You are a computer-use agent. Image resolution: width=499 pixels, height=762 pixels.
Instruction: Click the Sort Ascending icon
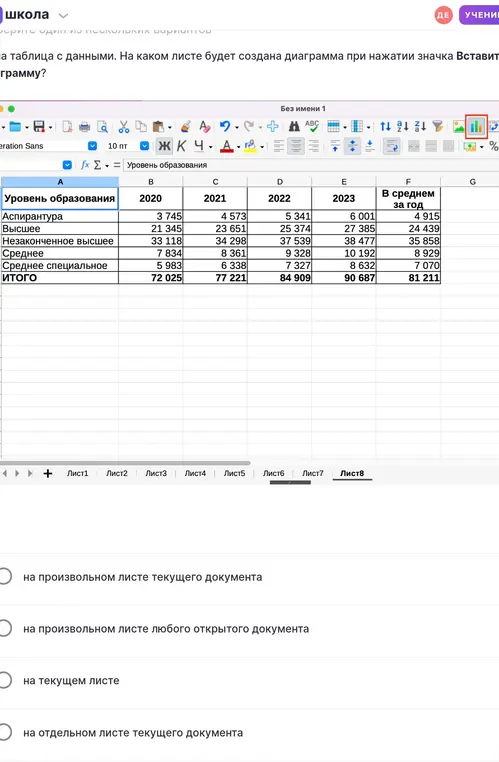[403, 127]
